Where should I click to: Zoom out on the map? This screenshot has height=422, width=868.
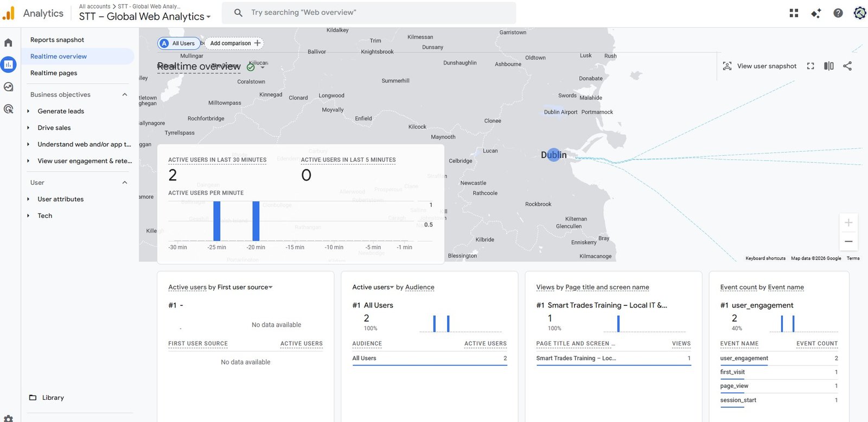click(x=848, y=242)
